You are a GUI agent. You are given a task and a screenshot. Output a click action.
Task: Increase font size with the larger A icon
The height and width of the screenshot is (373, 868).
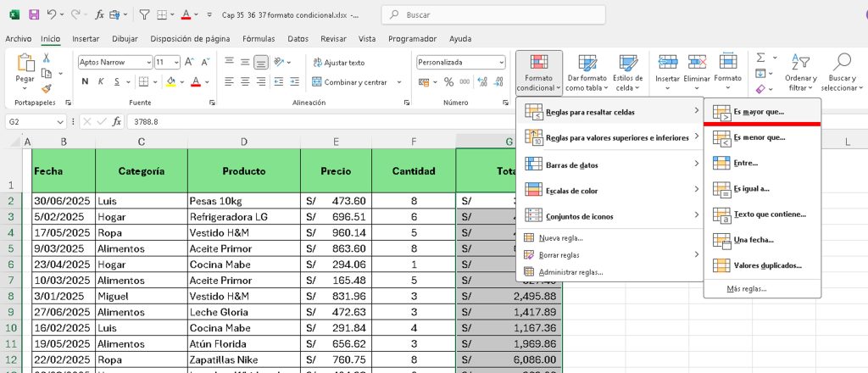[x=189, y=62]
